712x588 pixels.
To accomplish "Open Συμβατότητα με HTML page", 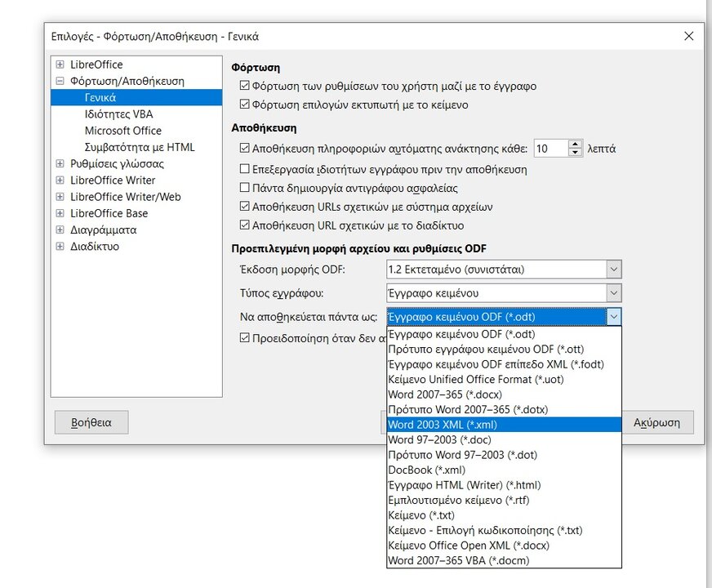I will (140, 147).
